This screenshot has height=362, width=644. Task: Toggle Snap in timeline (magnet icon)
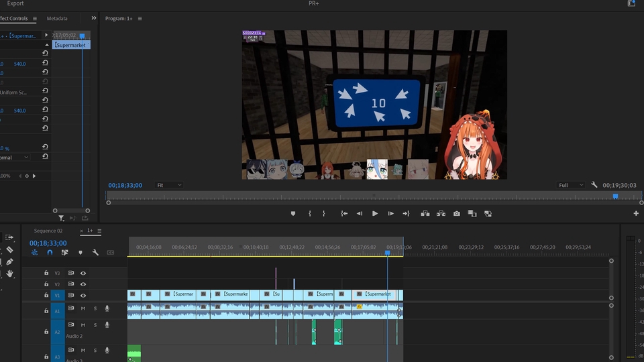coord(50,253)
